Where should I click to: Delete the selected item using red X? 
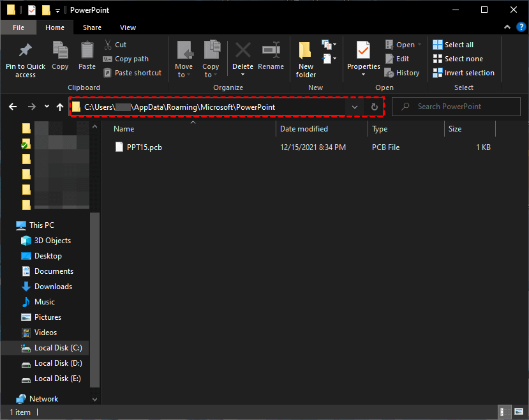(x=242, y=51)
